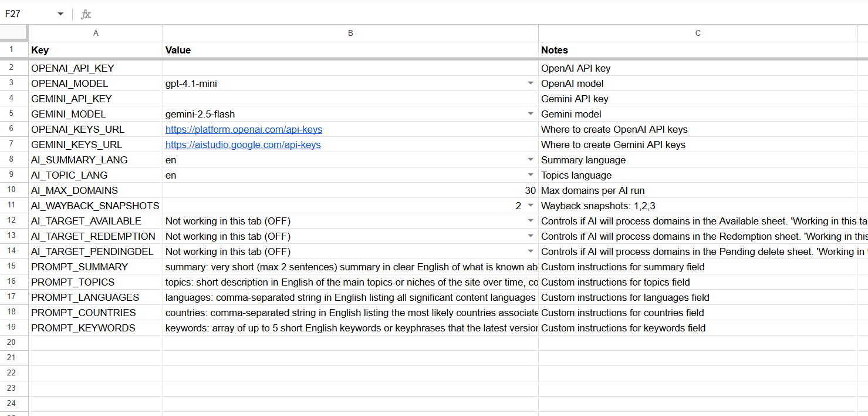Open the AI_TOPIC_LANG dropdown
This screenshot has height=416, width=868.
point(531,175)
